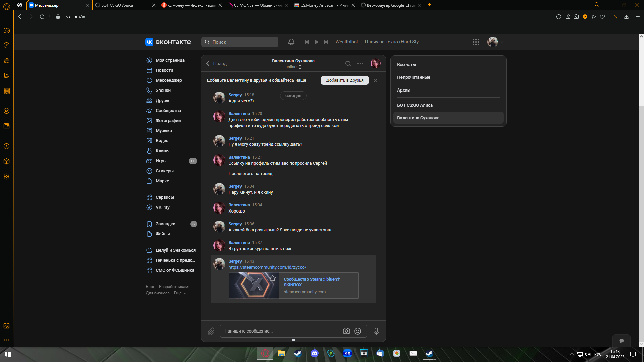Viewport: 644px width, 362px height.
Task: Open browser downloads icon
Action: (626, 17)
